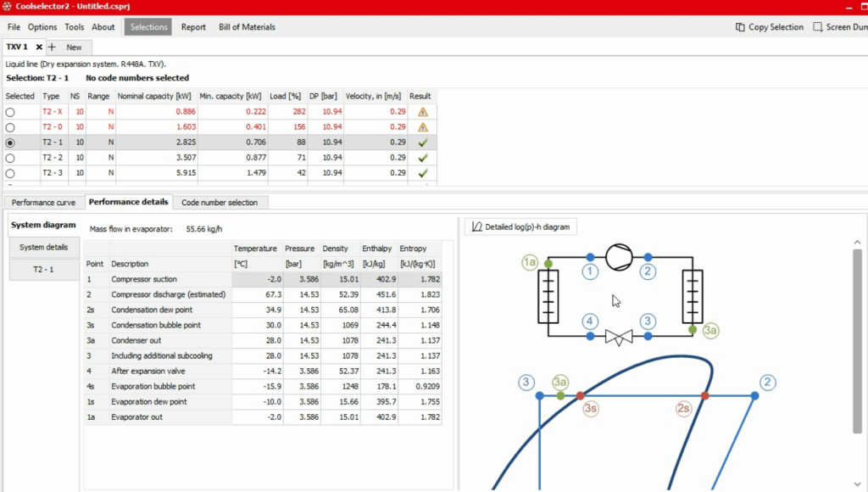Click the Condensation dew point row

pyautogui.click(x=263, y=310)
